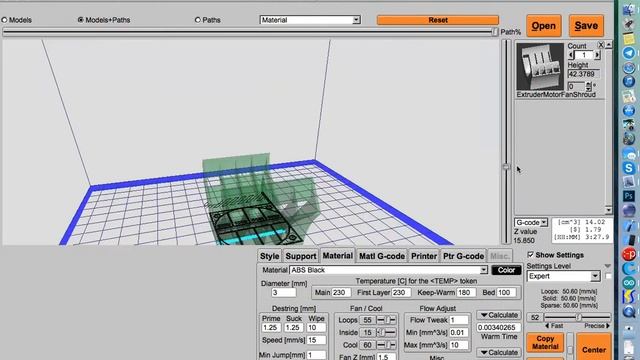The image size is (640, 360).
Task: Switch to the Style tab
Action: coord(269,256)
